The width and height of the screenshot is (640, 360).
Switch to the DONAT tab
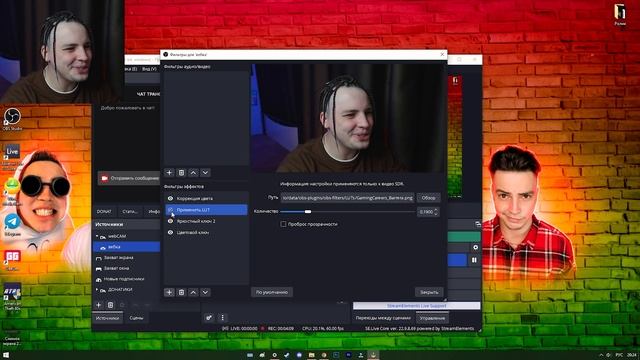click(104, 211)
